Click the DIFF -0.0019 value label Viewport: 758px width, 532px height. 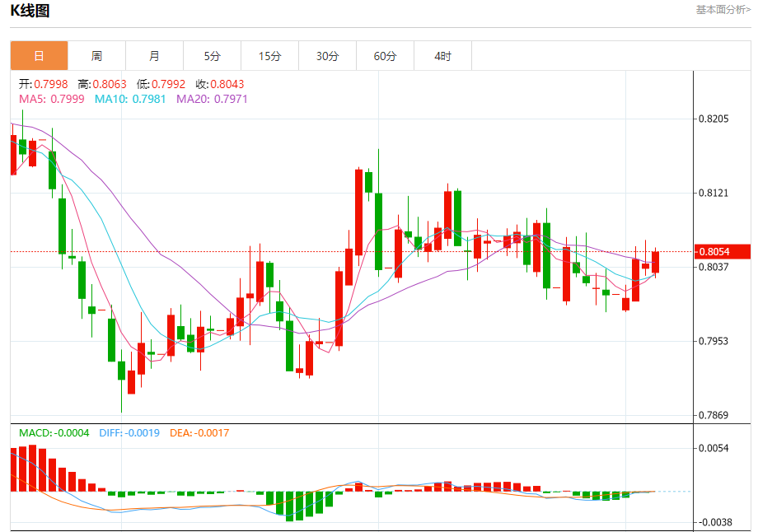(x=129, y=433)
